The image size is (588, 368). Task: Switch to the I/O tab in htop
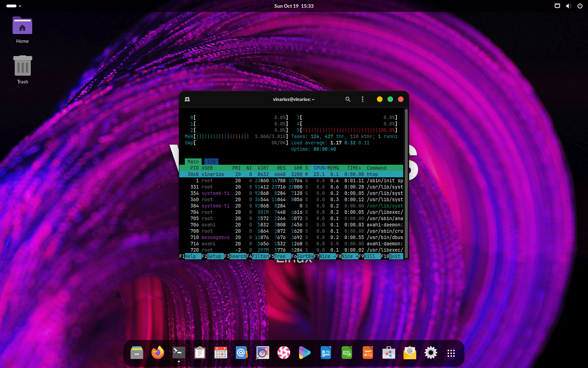pyautogui.click(x=211, y=162)
